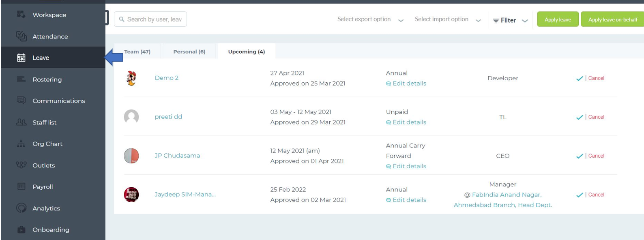644x240 pixels.
Task: Switch to the Team (47) tab
Action: [137, 51]
